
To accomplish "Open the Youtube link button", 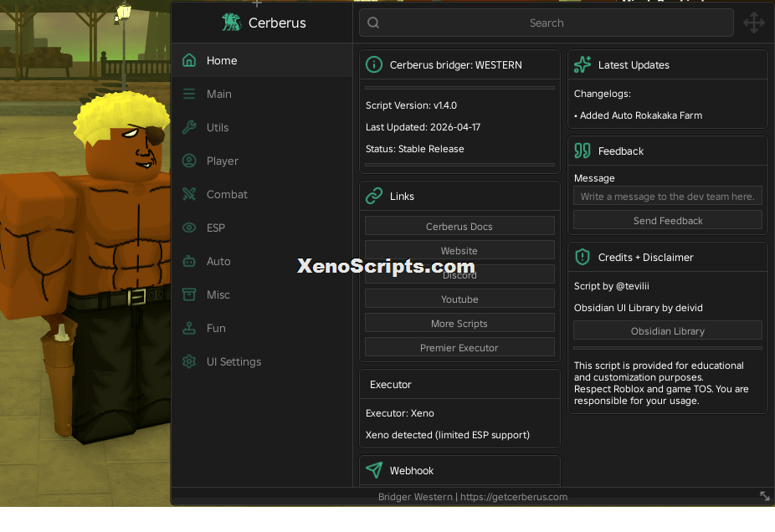I will (x=459, y=299).
